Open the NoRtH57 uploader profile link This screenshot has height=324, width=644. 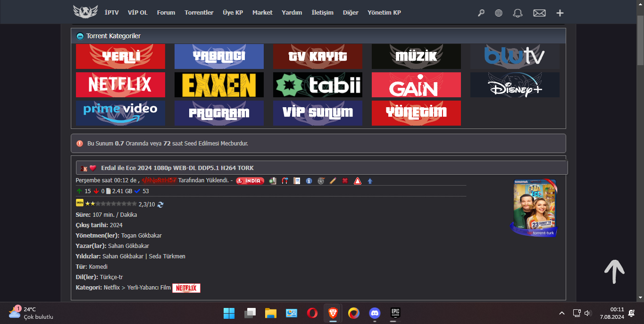tap(159, 180)
